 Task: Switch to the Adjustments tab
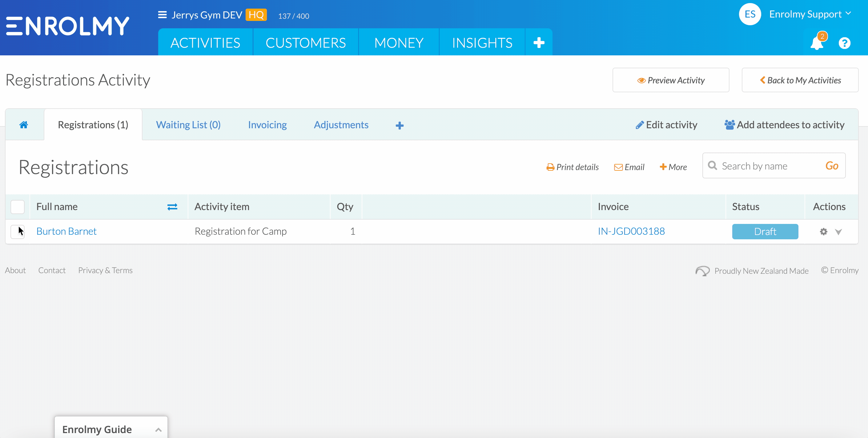(x=341, y=125)
